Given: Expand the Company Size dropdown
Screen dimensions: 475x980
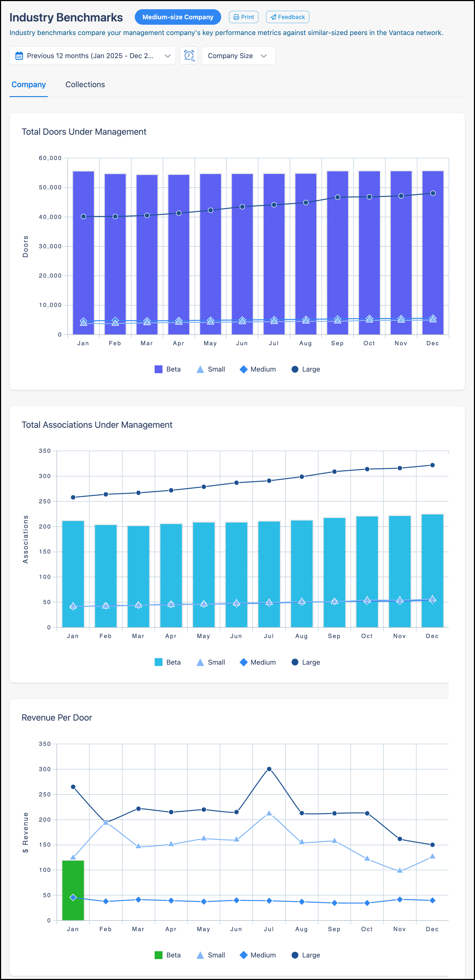Looking at the screenshot, I should (x=239, y=55).
